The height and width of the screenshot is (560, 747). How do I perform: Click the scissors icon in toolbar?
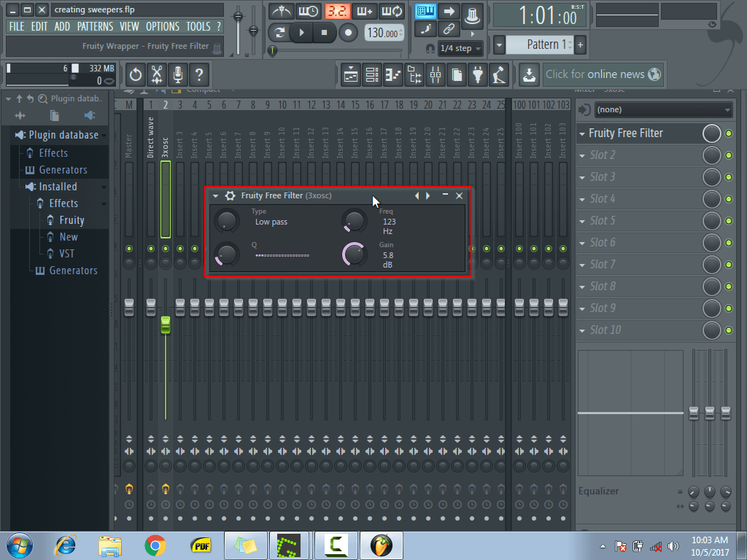[157, 75]
